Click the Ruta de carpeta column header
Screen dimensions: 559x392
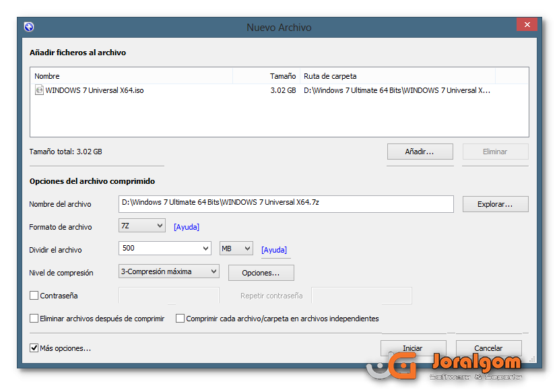point(397,76)
